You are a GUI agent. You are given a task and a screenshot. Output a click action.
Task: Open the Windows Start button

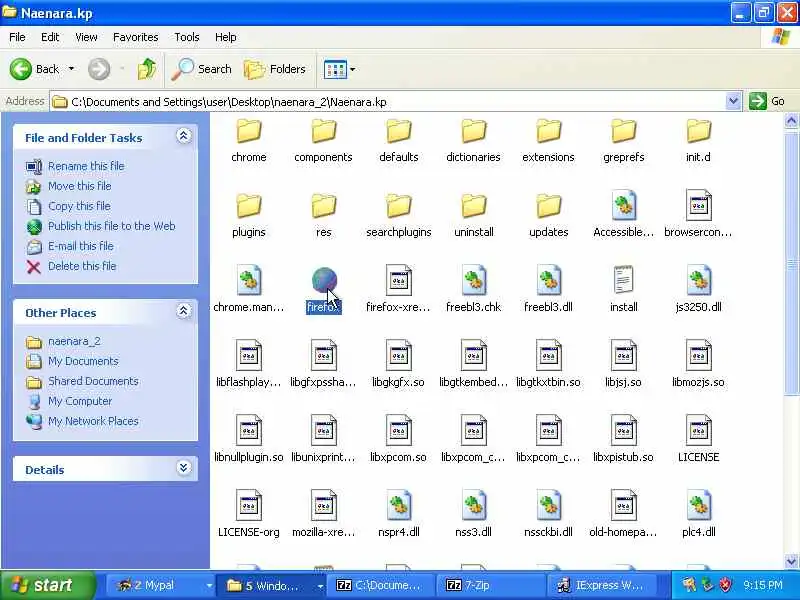48,585
